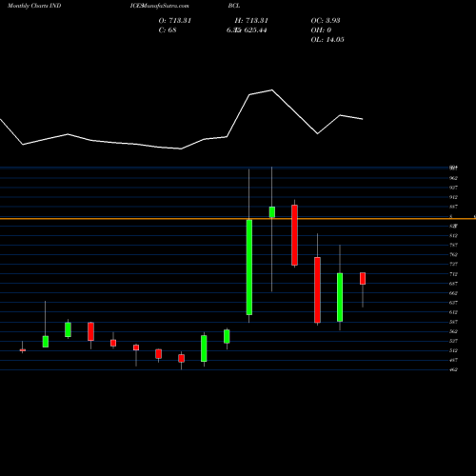Click the OH: 0 readout
Screen dimensions: 476x476
click(x=321, y=30)
